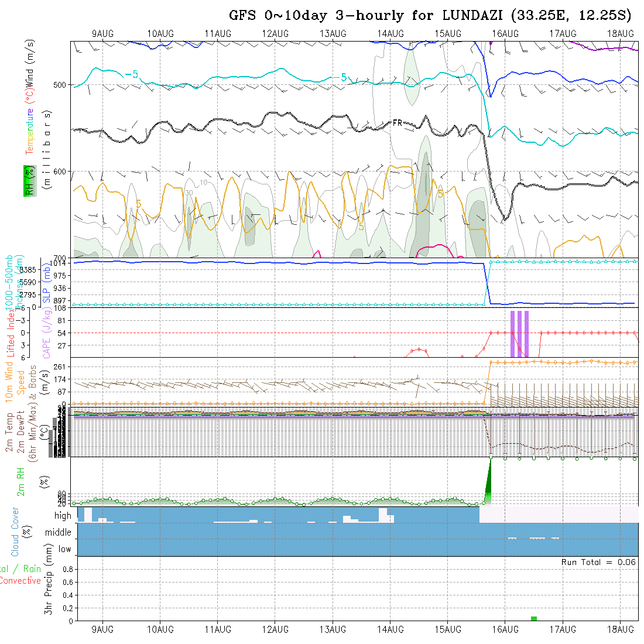
Task: Click the cyan -5 contour label near 13AUG
Action: 340,77
